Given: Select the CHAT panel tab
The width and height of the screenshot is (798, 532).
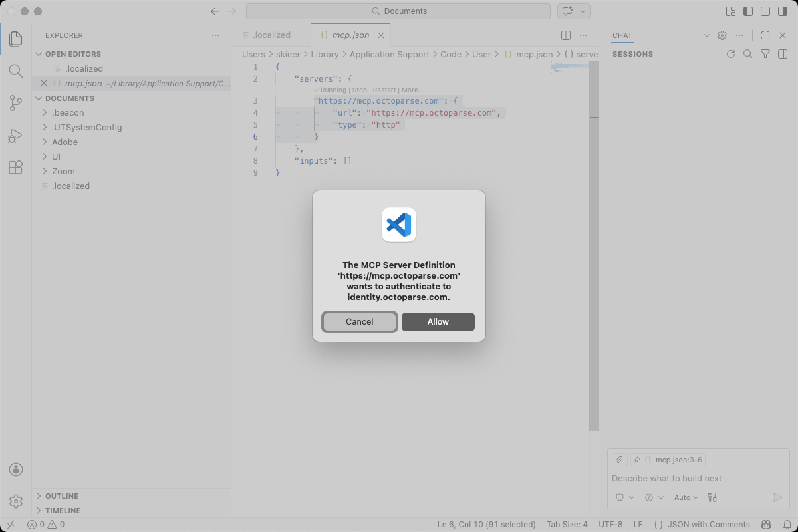Looking at the screenshot, I should point(622,35).
